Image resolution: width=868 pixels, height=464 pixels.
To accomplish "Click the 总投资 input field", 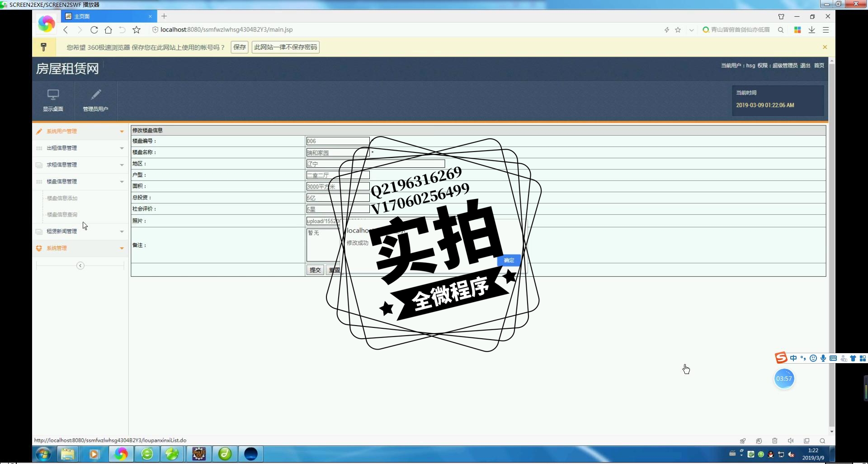I will click(x=338, y=198).
